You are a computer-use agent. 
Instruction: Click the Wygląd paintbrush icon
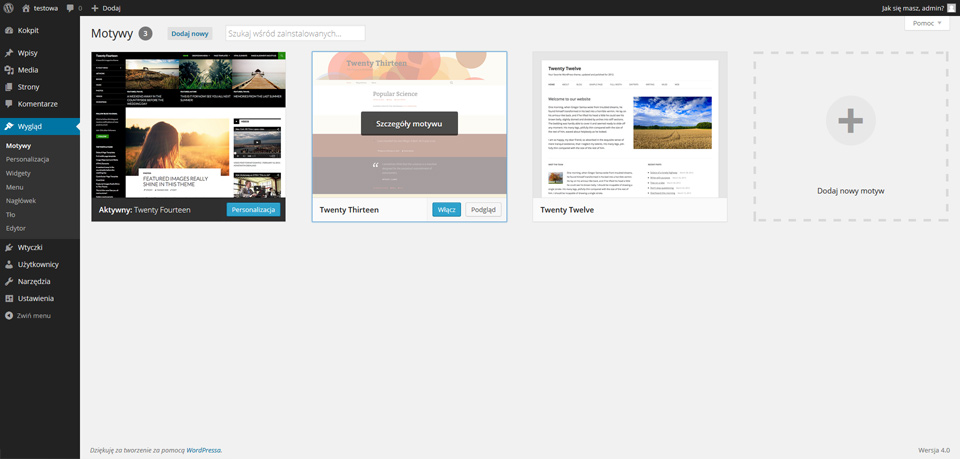coord(9,127)
